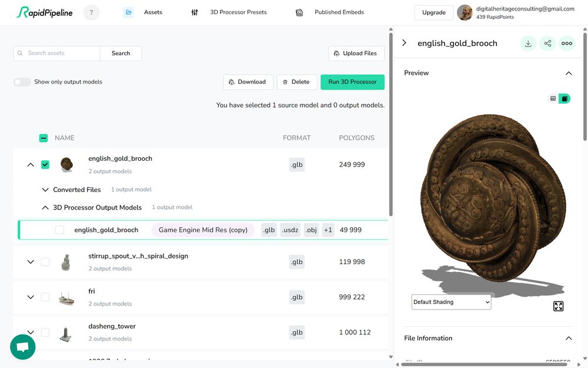The width and height of the screenshot is (588, 368).
Task: Click the Download button
Action: (248, 82)
